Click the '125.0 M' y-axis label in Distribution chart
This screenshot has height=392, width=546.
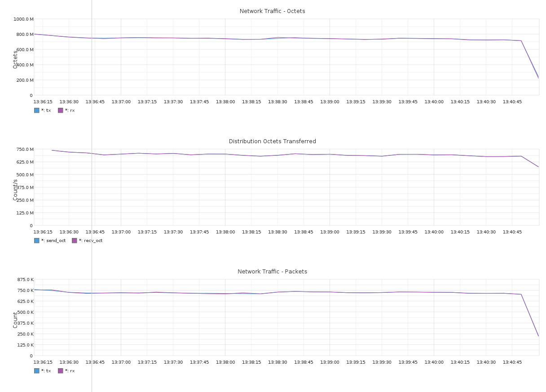[25, 213]
